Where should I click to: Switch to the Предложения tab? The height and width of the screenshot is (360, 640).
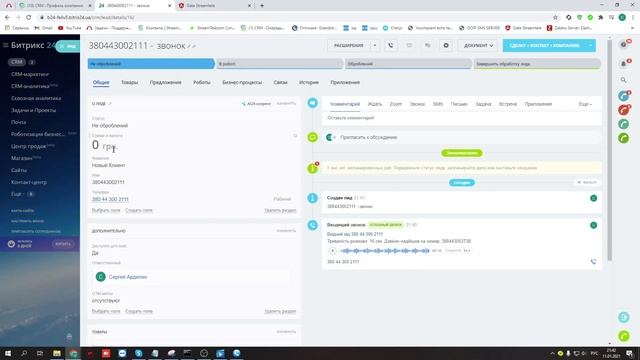pos(165,82)
